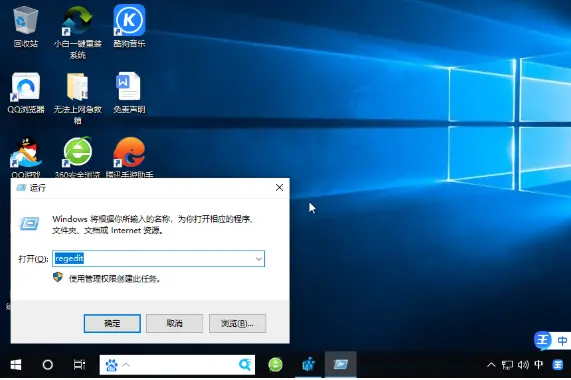Open the Cortana circle on taskbar
571x380 pixels.
[48, 364]
